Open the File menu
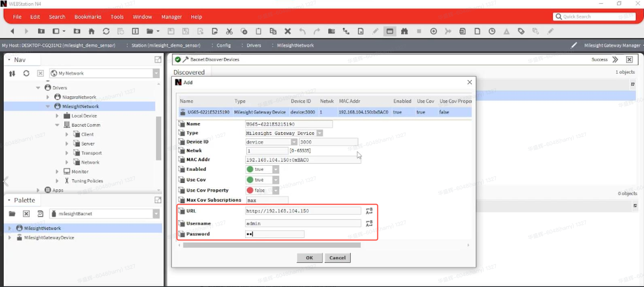Image resolution: width=644 pixels, height=287 pixels. (17, 17)
